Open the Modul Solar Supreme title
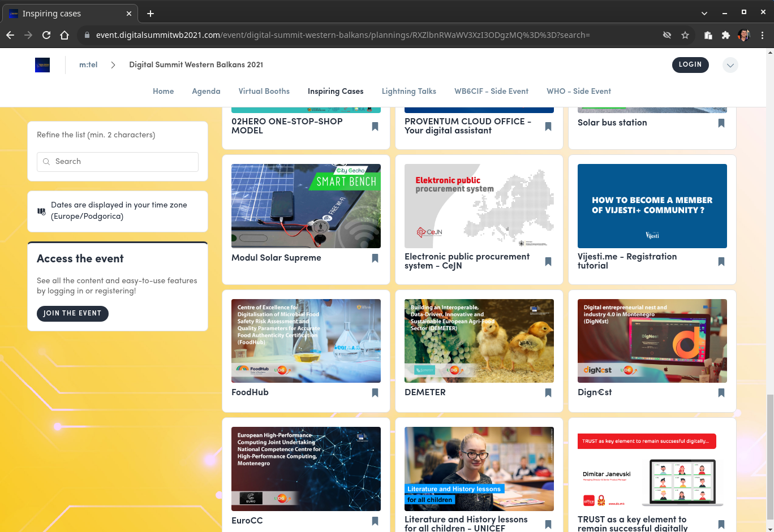Image resolution: width=774 pixels, height=532 pixels. tap(276, 258)
